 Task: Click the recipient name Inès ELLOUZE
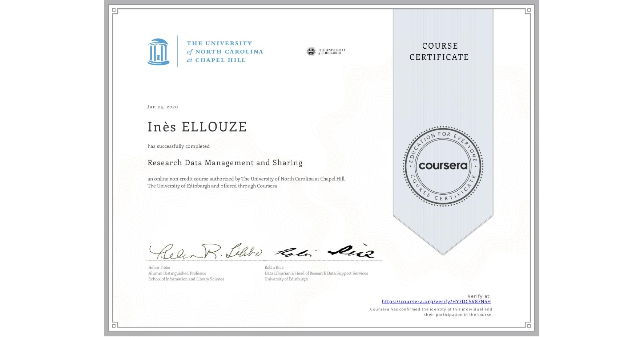click(x=197, y=127)
